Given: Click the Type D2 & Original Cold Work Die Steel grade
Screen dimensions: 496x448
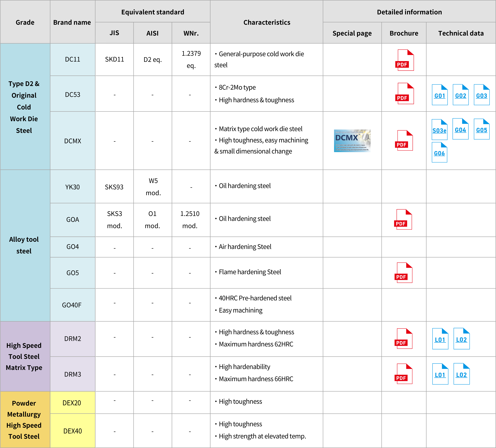Looking at the screenshot, I should [25, 107].
